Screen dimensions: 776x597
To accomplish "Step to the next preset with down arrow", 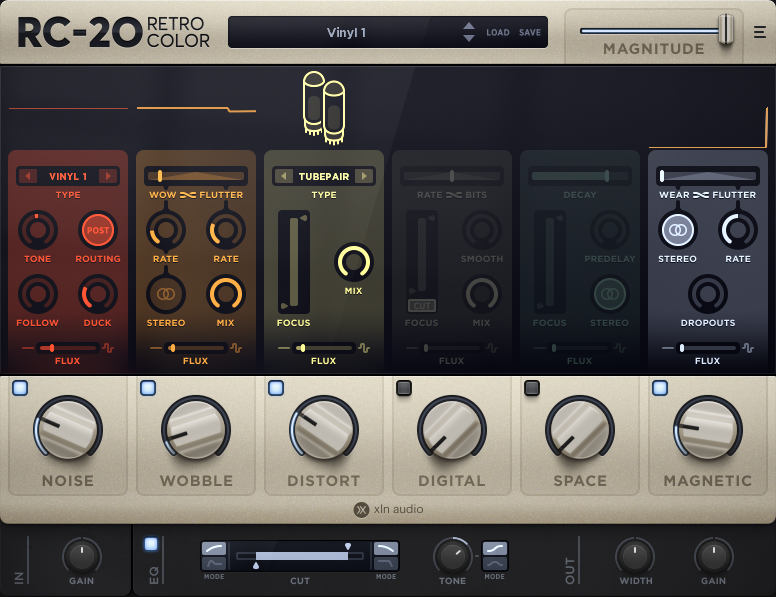I will click(469, 38).
